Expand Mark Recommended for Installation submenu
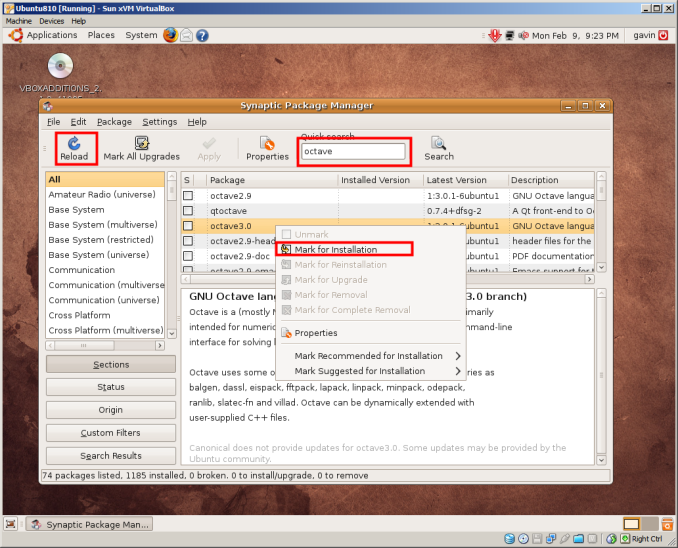The height and width of the screenshot is (548, 678). (x=371, y=356)
